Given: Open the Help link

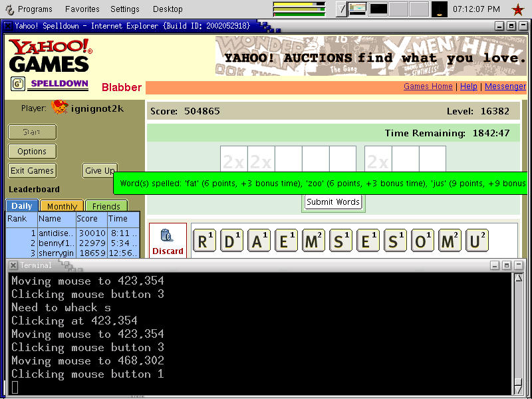Looking at the screenshot, I should pyautogui.click(x=469, y=86).
